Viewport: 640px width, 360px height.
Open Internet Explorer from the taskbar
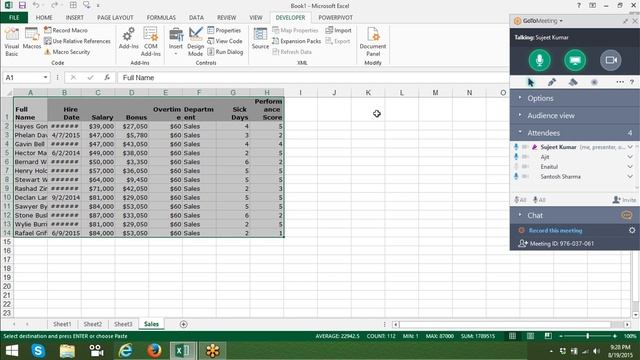[x=125, y=351]
